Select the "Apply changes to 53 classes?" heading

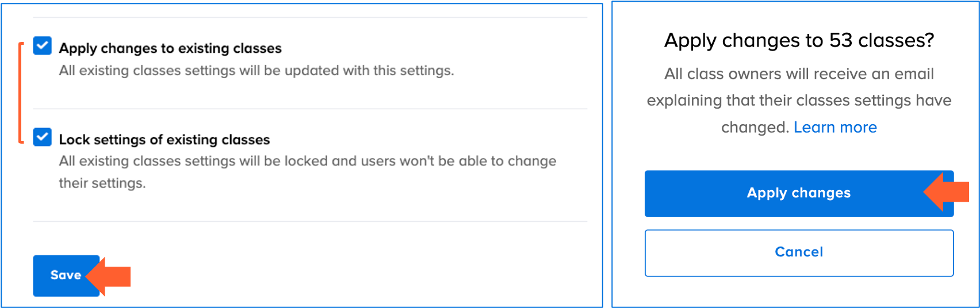799,40
